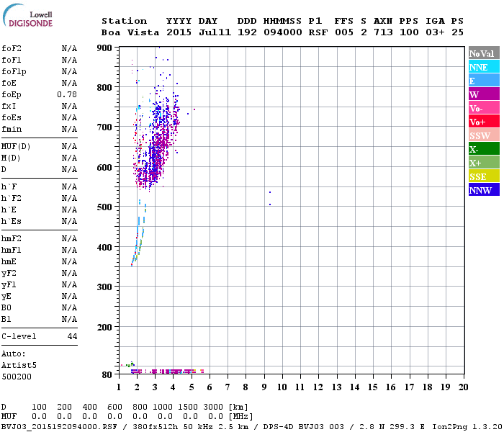
Task: Click the X+ light green legend swatch
Action: (x=484, y=162)
